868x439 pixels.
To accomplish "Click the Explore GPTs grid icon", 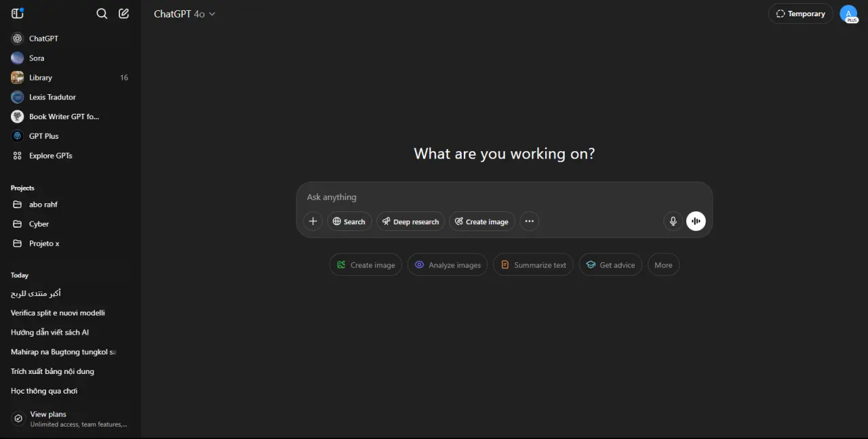I will coord(18,156).
